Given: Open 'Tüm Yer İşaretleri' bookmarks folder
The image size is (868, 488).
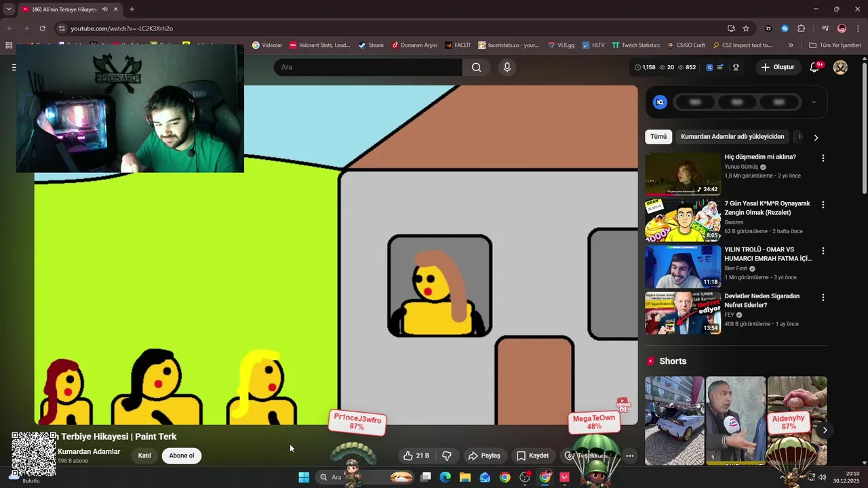Looking at the screenshot, I should 835,45.
